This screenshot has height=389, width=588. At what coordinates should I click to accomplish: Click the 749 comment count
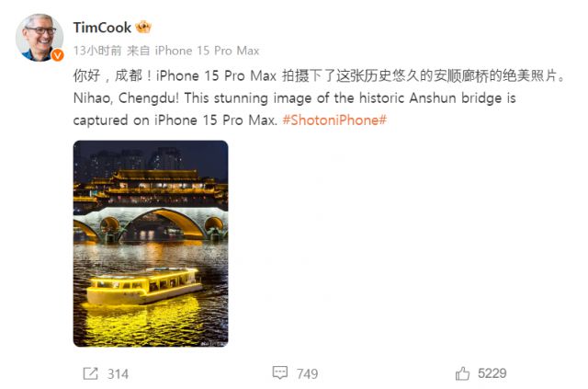pos(307,373)
